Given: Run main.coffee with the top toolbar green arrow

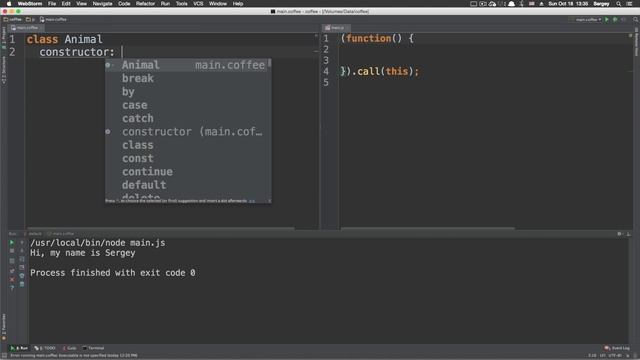Looking at the screenshot, I should (x=607, y=20).
